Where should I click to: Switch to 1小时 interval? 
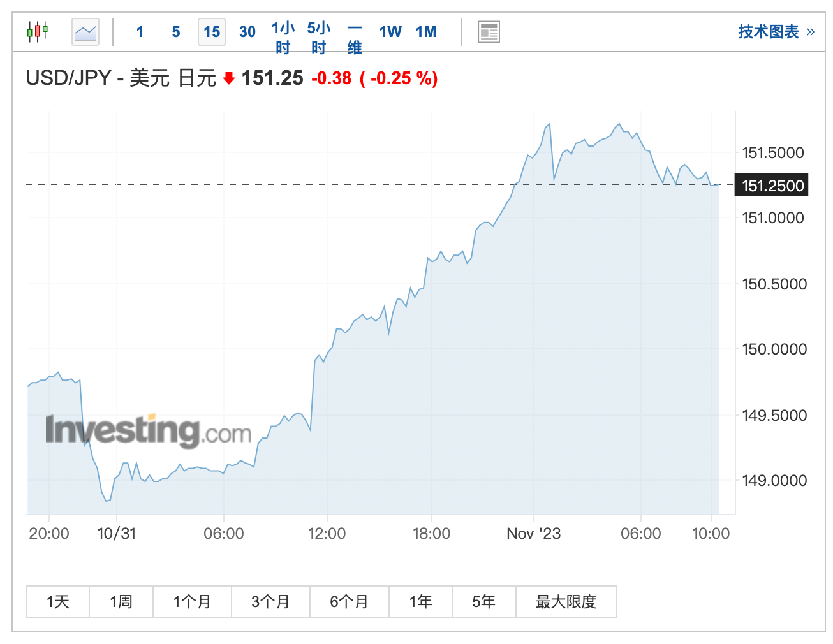283,38
